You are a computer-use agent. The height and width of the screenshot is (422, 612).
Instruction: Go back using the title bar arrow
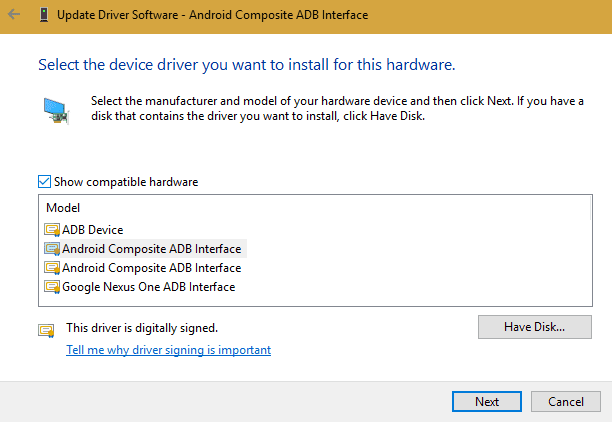tap(14, 15)
